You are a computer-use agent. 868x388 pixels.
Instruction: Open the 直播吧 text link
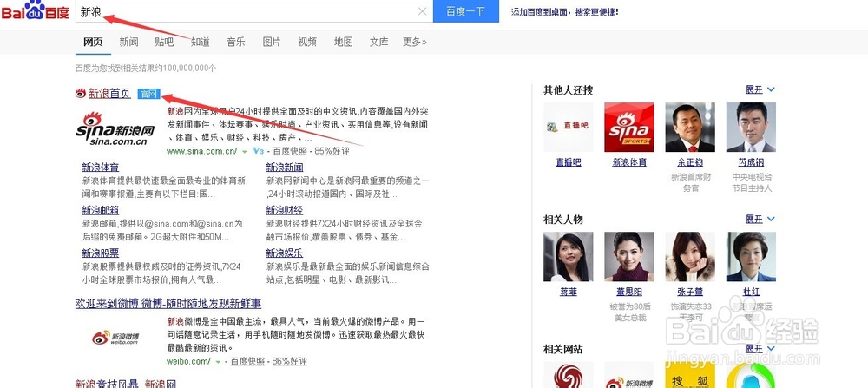pos(569,162)
